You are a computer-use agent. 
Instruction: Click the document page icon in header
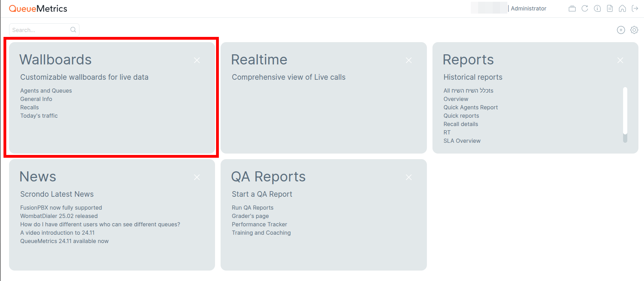pos(610,9)
